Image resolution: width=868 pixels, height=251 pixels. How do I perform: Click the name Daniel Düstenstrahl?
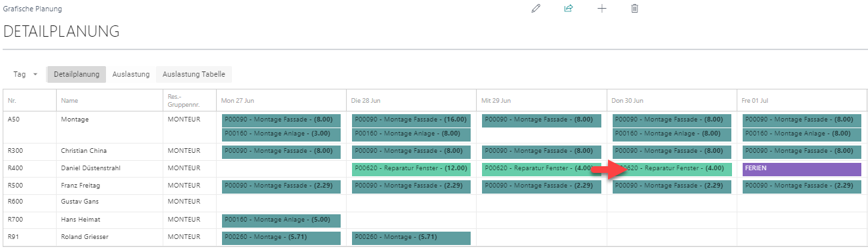click(91, 168)
